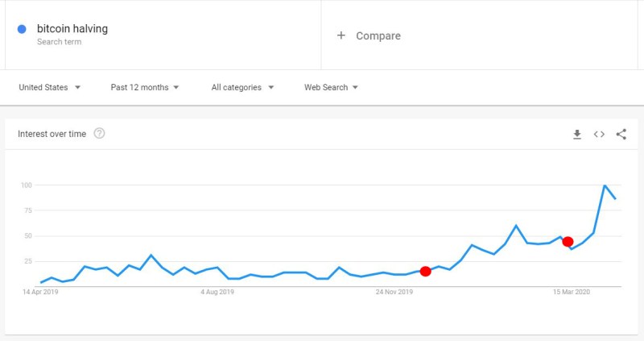Click the blue dot for bitcoin halving
The width and height of the screenshot is (644, 341).
(x=22, y=30)
